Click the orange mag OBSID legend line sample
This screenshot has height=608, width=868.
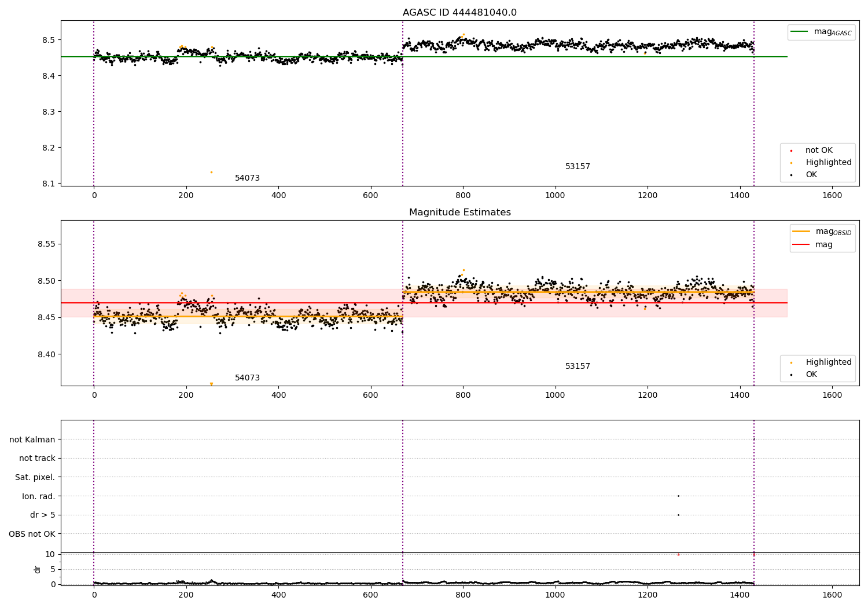(801, 232)
